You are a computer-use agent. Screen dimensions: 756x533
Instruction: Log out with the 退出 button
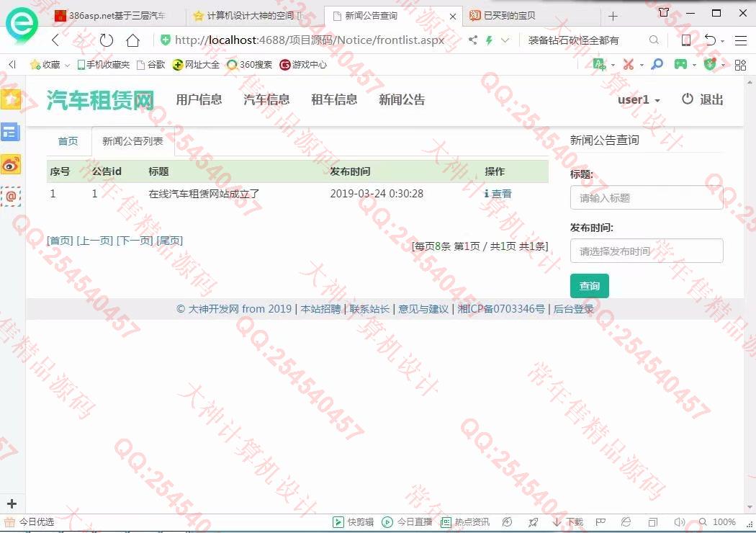point(703,99)
